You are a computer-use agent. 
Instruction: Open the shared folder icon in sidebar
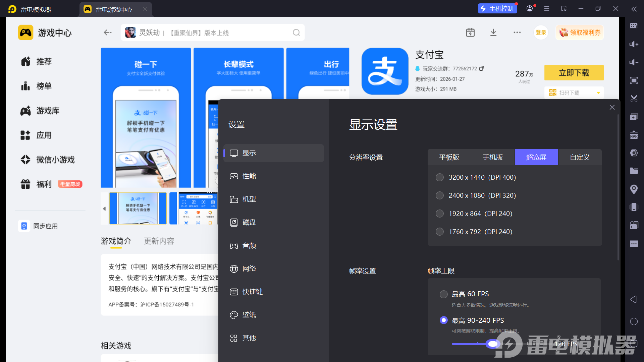[x=634, y=171]
